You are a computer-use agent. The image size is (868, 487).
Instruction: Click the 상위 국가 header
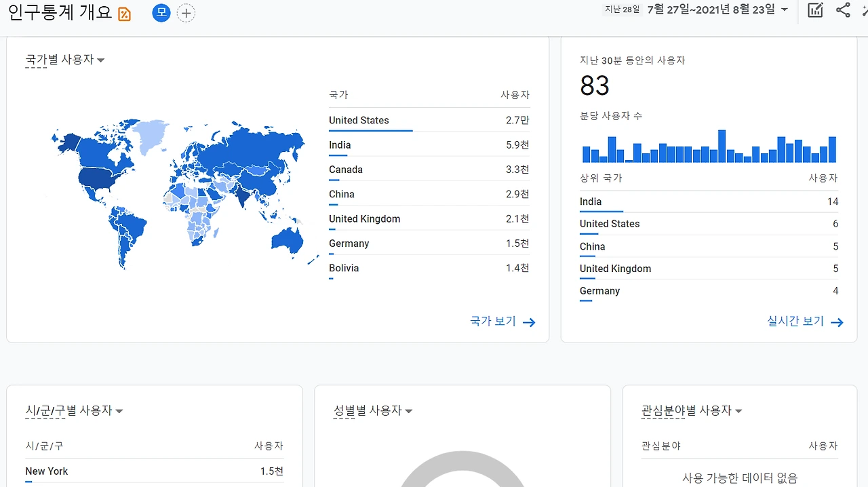point(601,178)
